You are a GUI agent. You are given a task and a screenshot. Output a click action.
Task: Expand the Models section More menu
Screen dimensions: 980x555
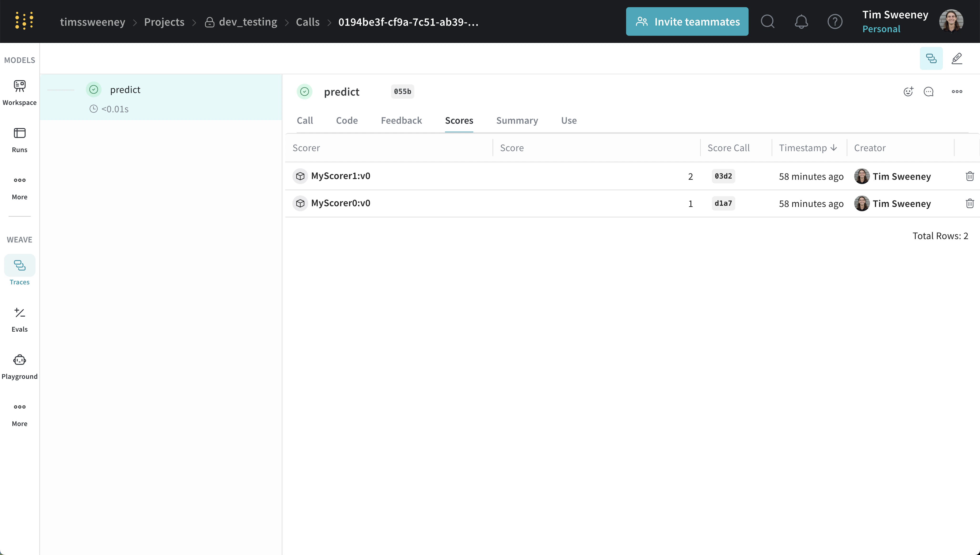click(x=20, y=187)
